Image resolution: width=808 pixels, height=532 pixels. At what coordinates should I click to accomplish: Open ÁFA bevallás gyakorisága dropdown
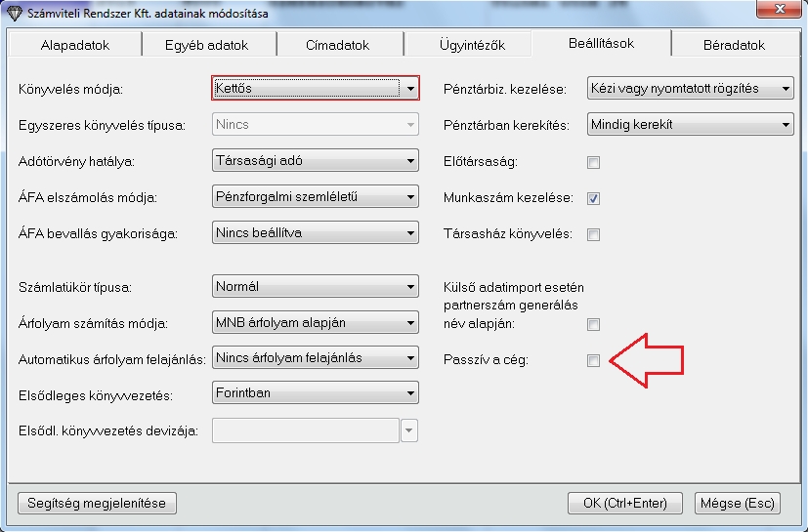411,233
